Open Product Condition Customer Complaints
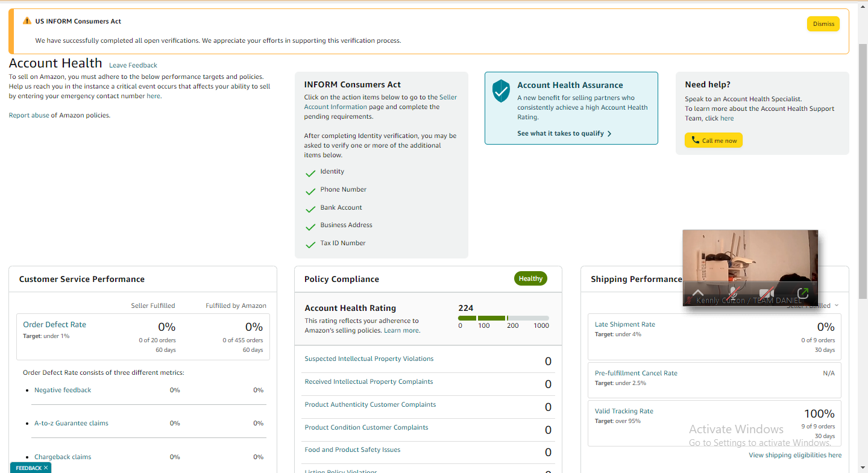The width and height of the screenshot is (868, 473). (366, 427)
